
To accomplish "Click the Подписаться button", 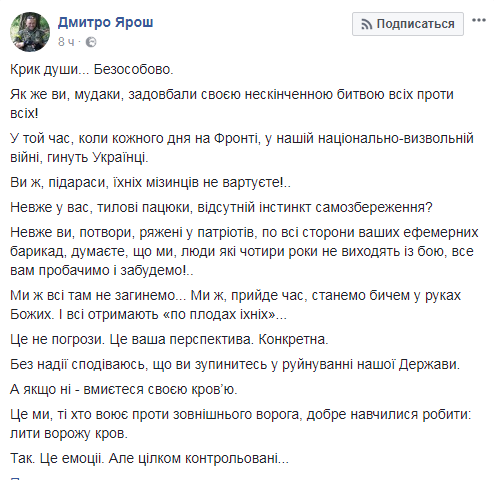I will click(x=408, y=24).
